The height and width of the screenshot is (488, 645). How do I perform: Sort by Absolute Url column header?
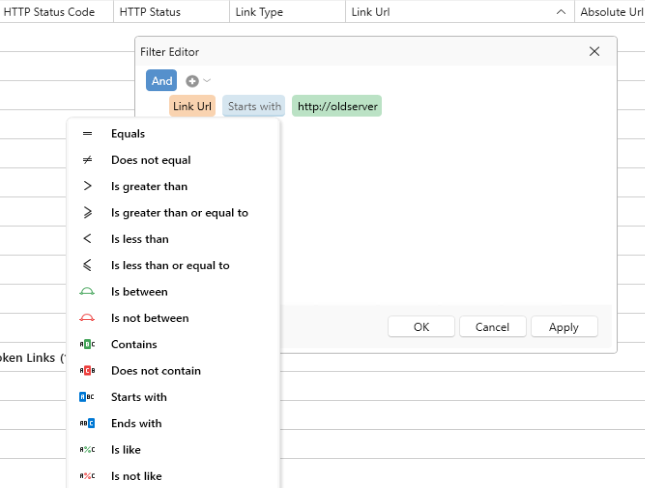[610, 12]
